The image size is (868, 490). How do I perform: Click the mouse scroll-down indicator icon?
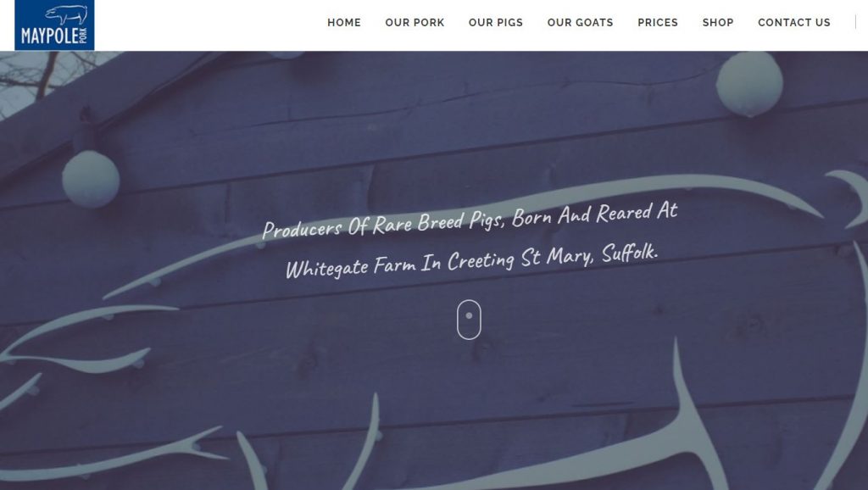[469, 320]
